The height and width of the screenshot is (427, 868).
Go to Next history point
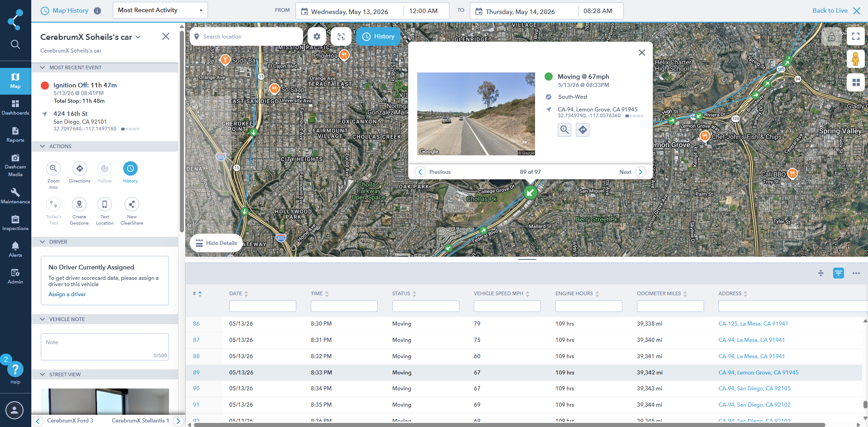(632, 172)
